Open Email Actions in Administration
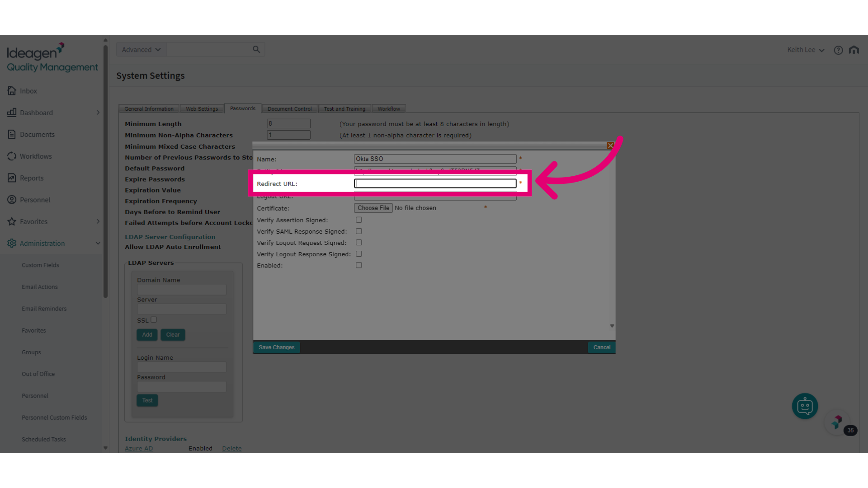868x488 pixels. (x=40, y=287)
